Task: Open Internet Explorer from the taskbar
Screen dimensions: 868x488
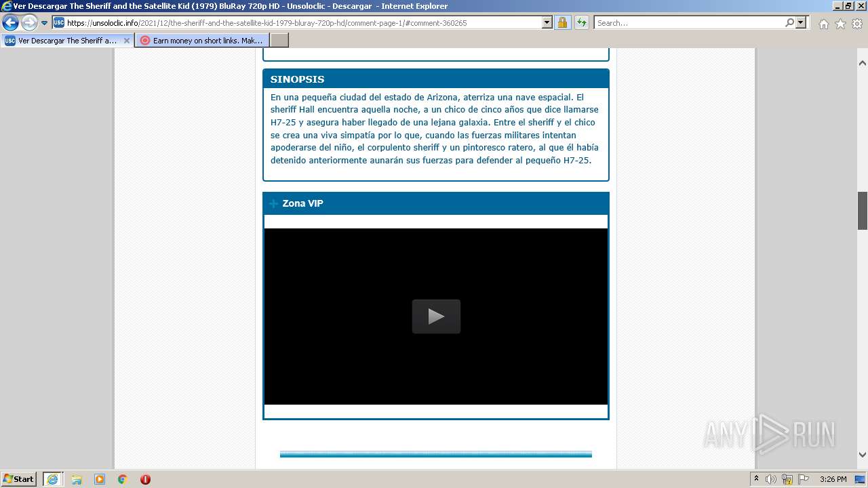Action: point(52,479)
